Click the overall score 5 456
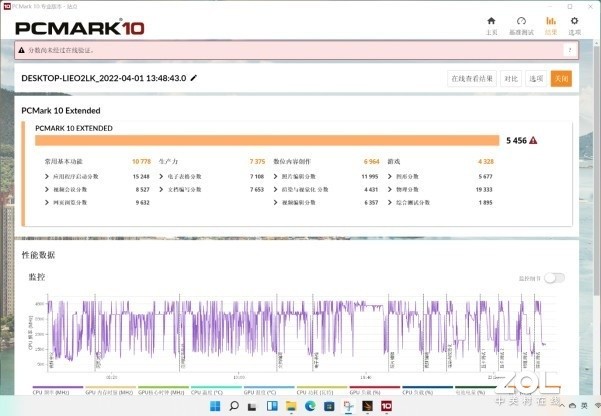601x416 pixels. pos(516,141)
